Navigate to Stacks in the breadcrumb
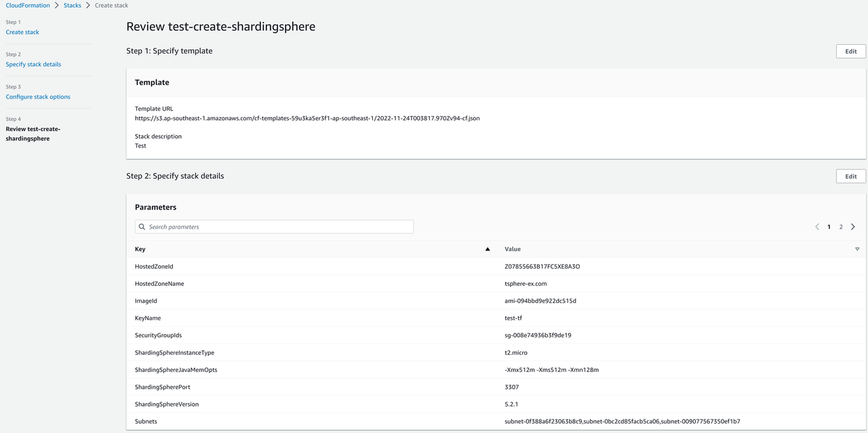868x433 pixels. point(72,5)
